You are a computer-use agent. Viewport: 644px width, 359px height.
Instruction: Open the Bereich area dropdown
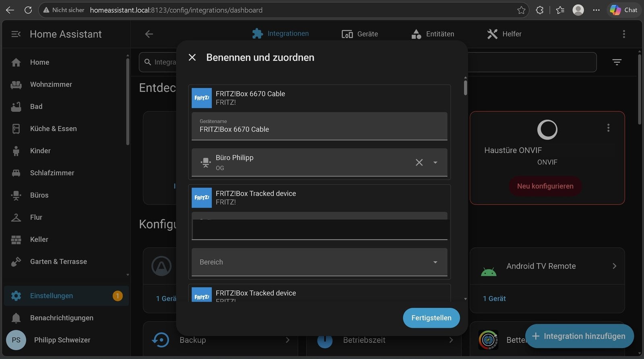(319, 262)
